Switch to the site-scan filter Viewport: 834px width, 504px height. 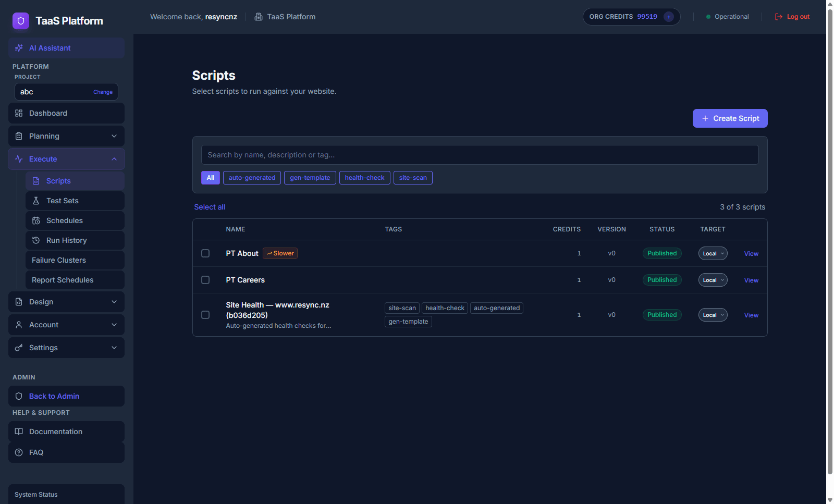[413, 178]
